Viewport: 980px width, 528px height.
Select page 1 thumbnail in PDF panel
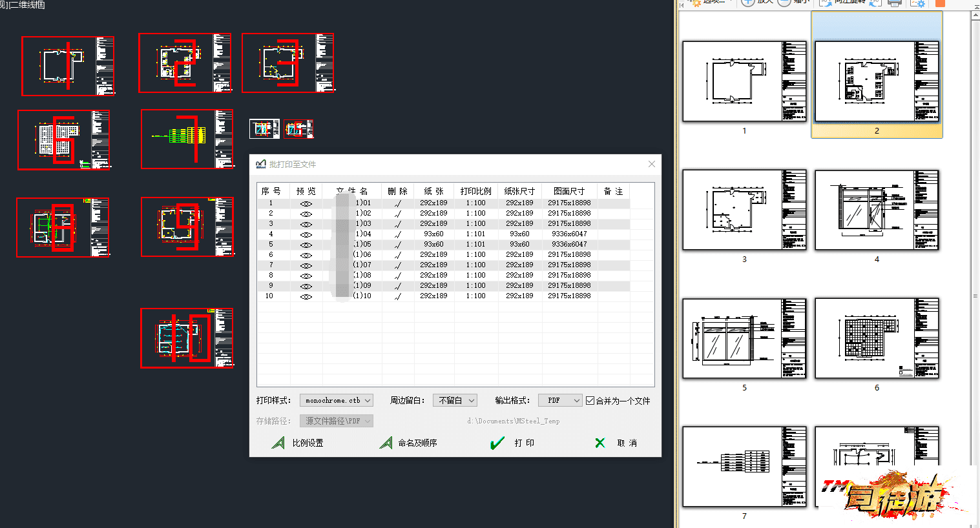point(744,81)
